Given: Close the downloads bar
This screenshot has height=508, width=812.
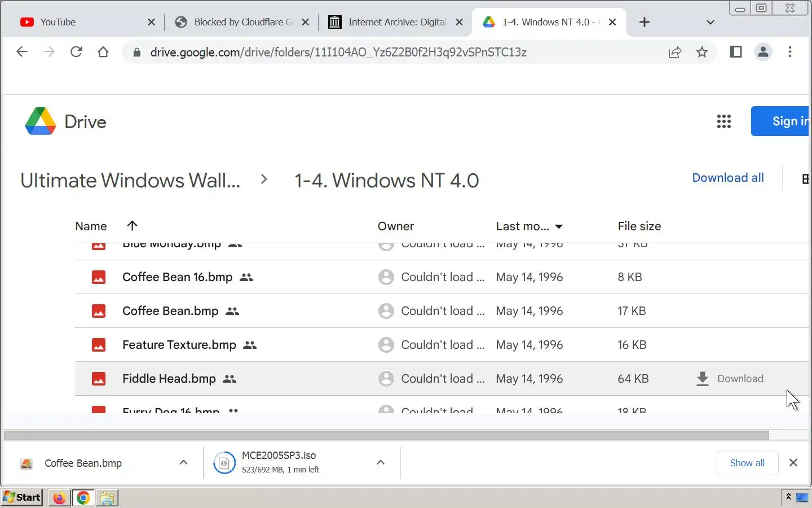Looking at the screenshot, I should 793,462.
